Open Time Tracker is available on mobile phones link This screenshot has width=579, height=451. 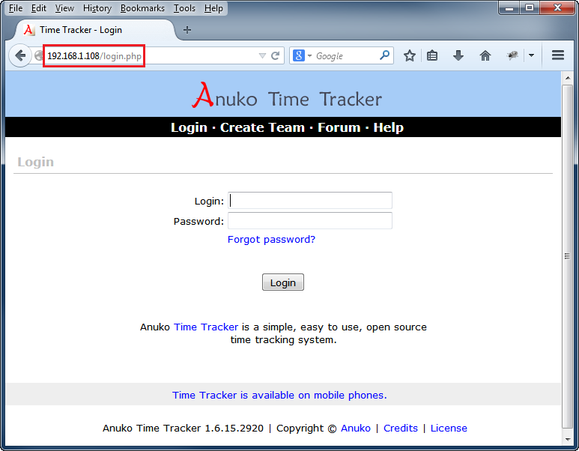280,395
